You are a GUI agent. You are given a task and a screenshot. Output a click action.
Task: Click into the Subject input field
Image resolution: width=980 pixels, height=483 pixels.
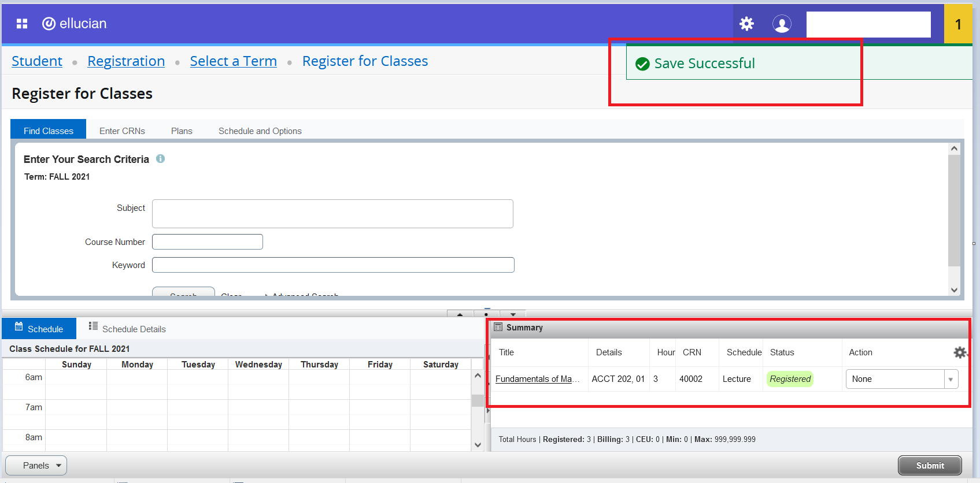(332, 214)
